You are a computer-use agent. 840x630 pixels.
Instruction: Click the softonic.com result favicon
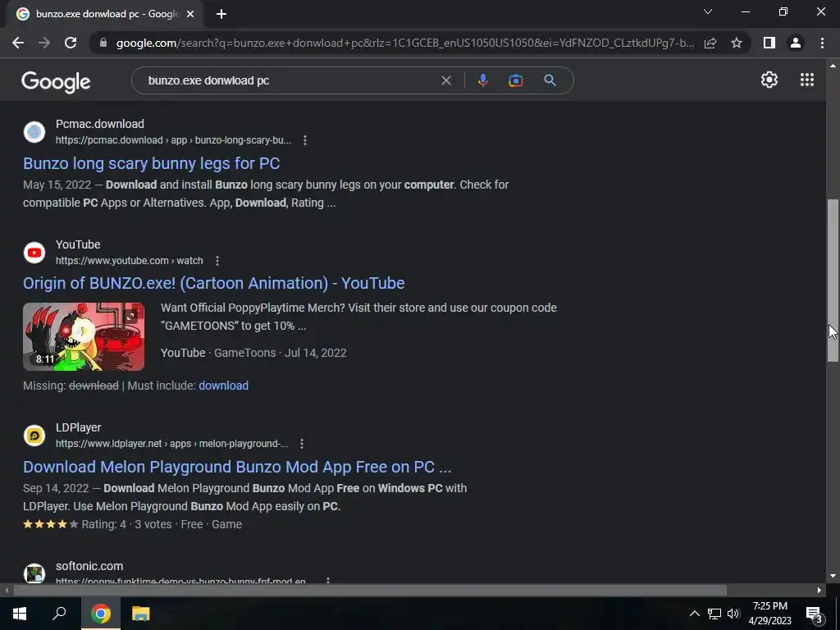34,573
